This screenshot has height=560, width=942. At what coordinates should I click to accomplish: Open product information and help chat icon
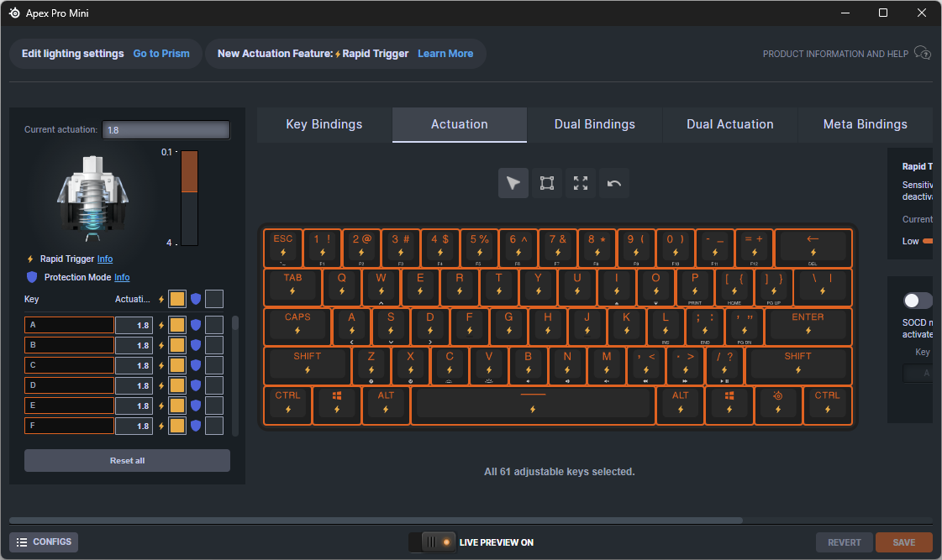pyautogui.click(x=922, y=54)
